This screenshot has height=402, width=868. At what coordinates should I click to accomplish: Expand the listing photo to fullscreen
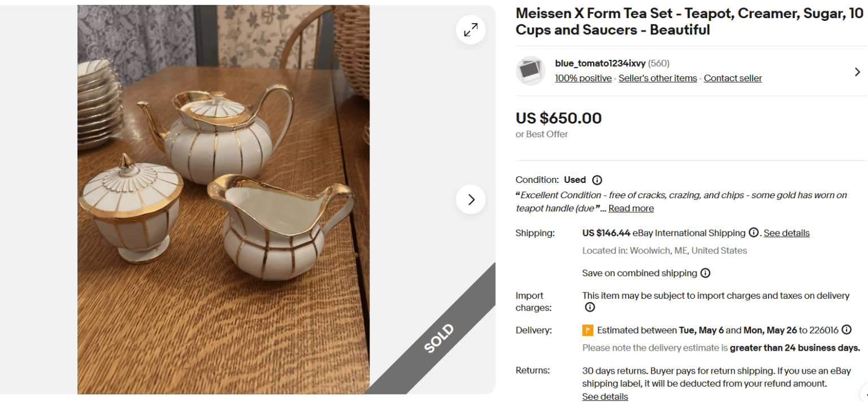point(470,29)
